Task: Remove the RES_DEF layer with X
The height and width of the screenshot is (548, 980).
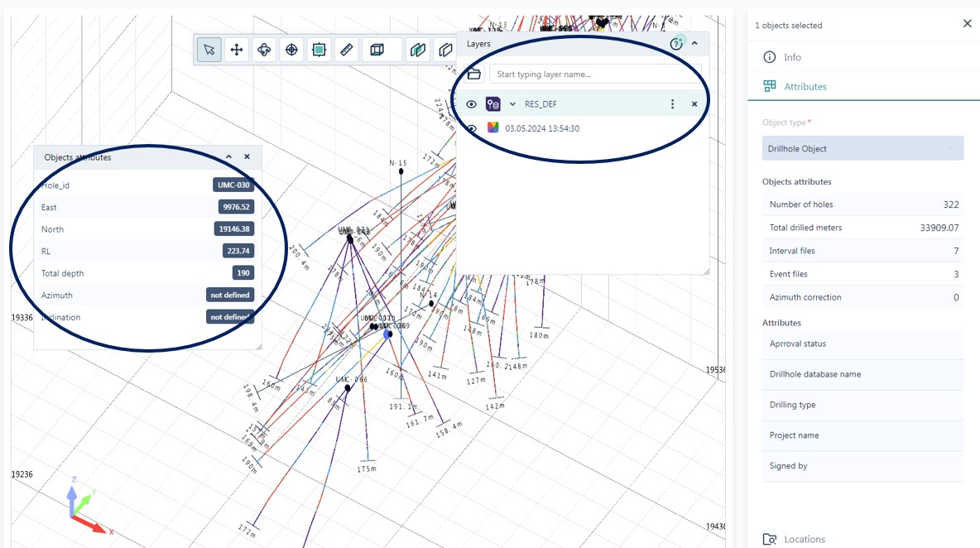Action: [x=694, y=104]
